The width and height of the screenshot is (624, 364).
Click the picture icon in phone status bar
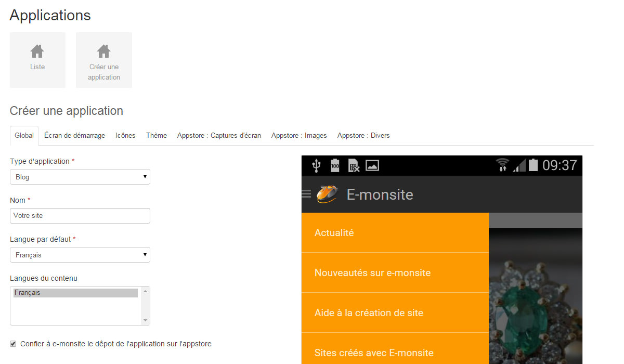tap(372, 166)
